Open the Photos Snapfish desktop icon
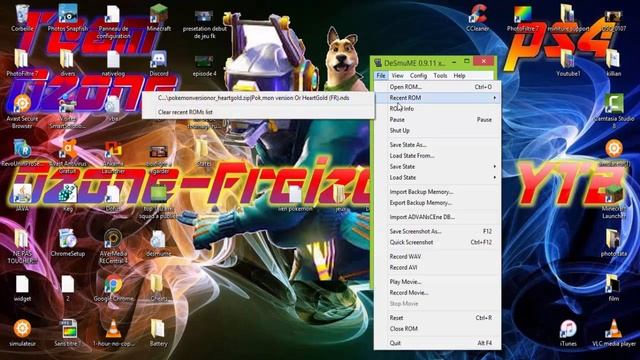The width and height of the screenshot is (640, 360). (68, 17)
